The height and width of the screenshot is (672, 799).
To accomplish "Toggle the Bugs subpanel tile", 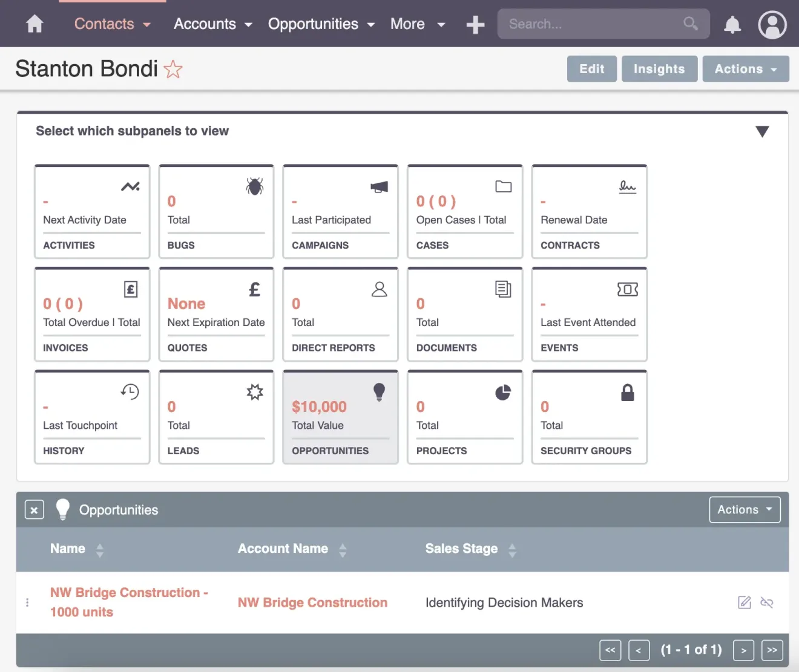I will 216,212.
